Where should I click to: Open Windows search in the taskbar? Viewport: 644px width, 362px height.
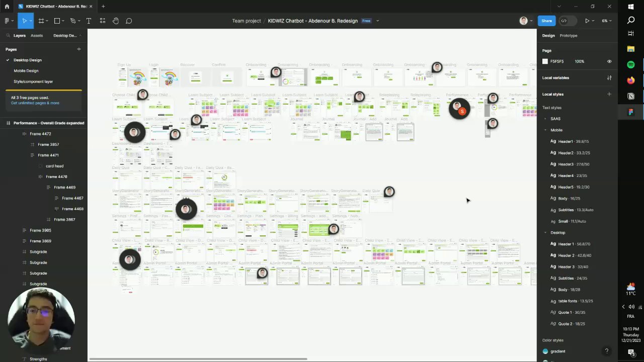click(x=631, y=20)
